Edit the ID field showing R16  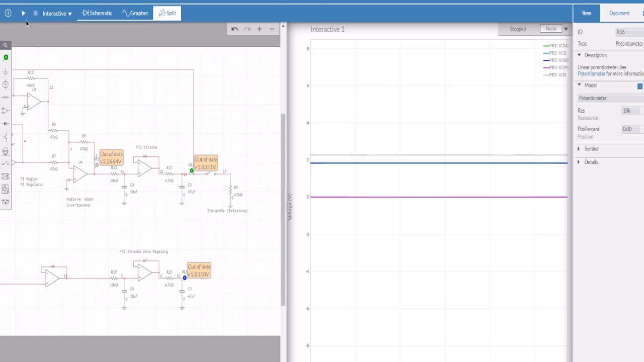(629, 32)
